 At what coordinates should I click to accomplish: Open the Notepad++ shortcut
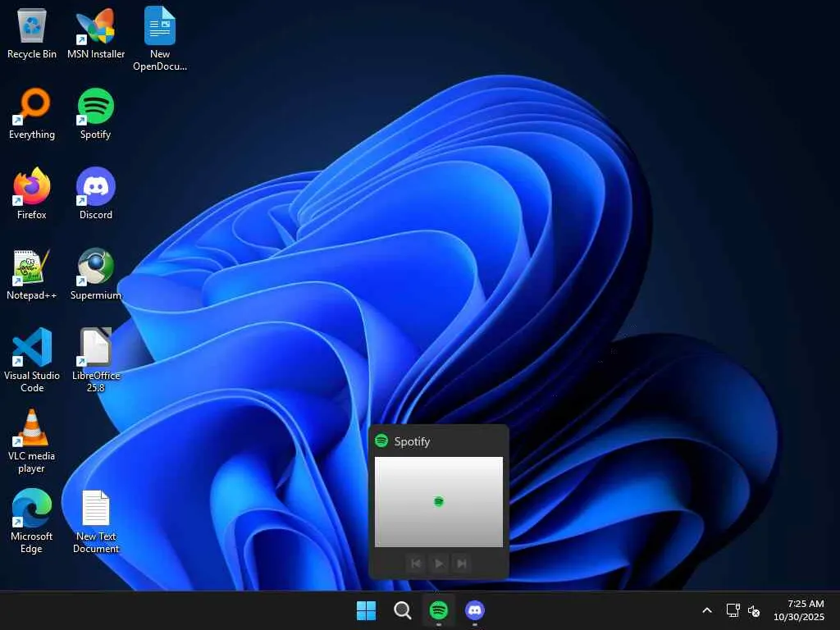[x=32, y=274]
